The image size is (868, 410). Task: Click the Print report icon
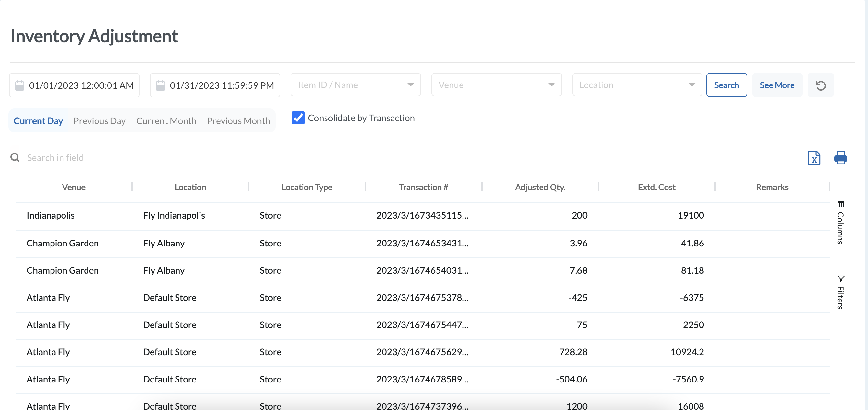click(840, 158)
